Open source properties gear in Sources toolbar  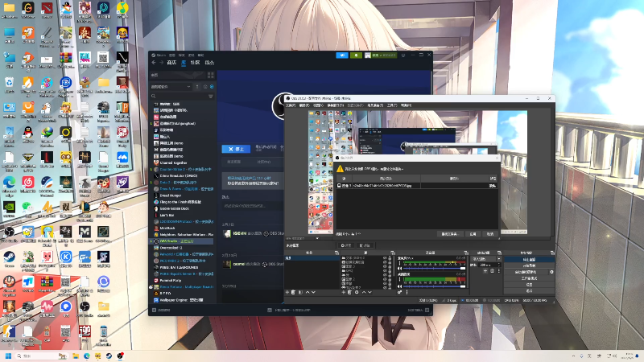point(357,292)
